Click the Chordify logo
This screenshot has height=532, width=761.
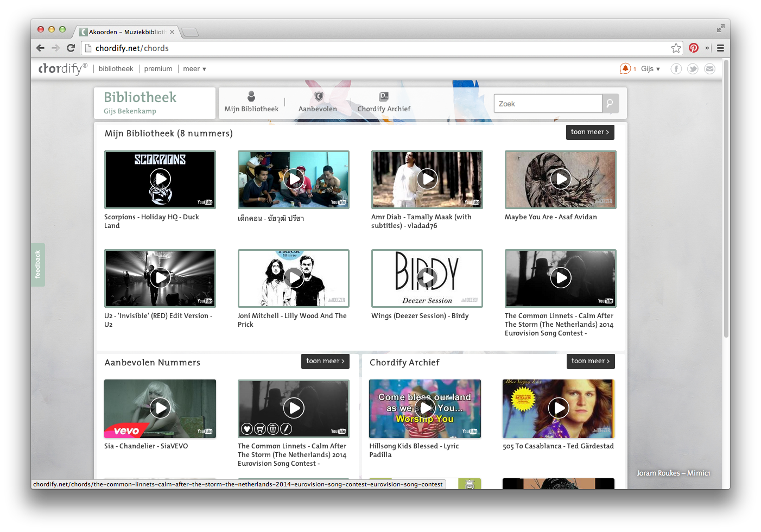(62, 68)
